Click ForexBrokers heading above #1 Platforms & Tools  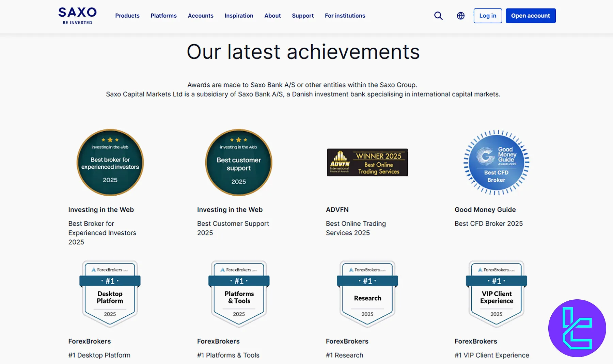point(218,341)
